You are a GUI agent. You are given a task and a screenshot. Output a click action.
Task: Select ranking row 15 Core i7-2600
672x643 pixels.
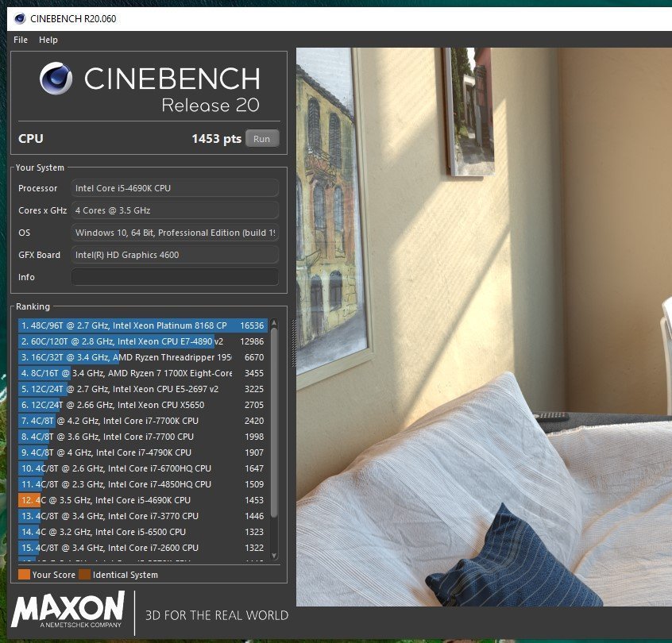tap(143, 548)
